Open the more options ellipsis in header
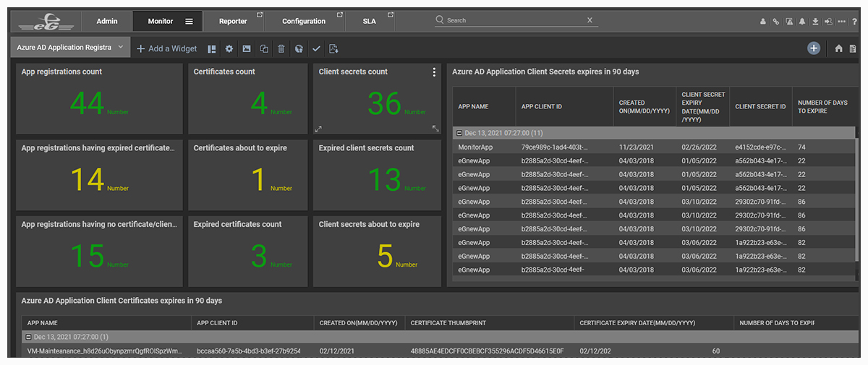The image size is (868, 365). coord(842,22)
